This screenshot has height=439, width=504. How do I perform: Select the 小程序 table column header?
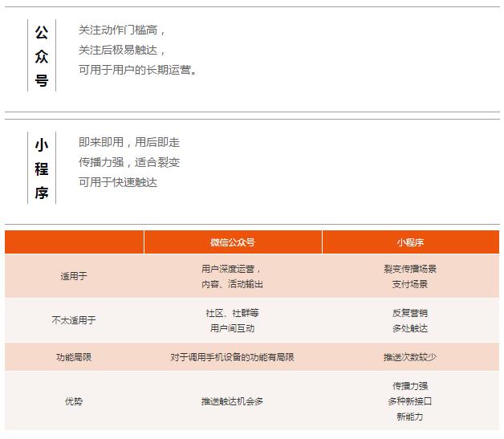point(410,242)
